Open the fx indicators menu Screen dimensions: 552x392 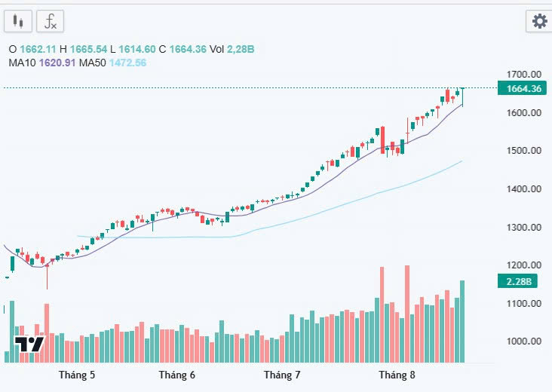[x=51, y=21]
